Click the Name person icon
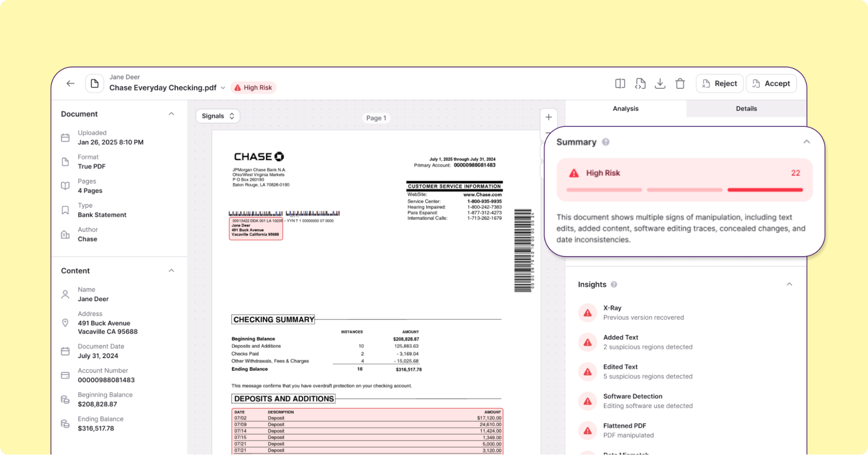 (x=65, y=295)
